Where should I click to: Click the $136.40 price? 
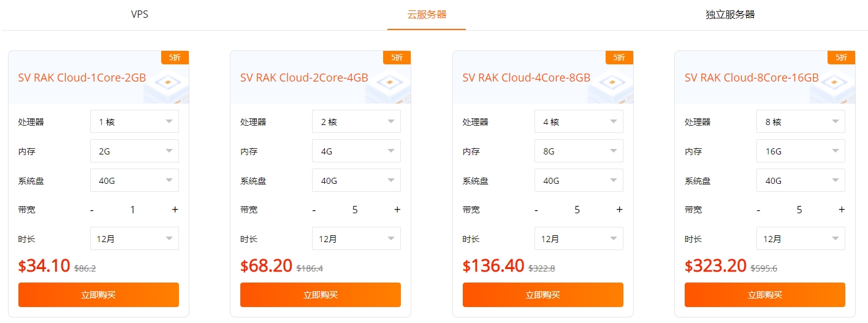point(493,265)
